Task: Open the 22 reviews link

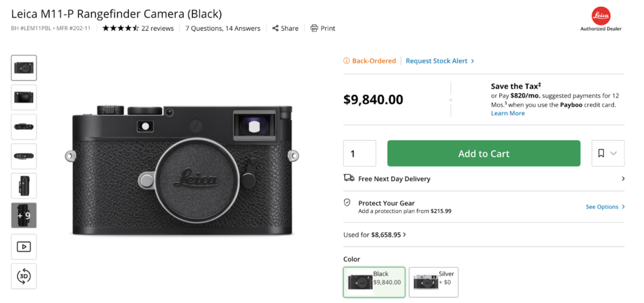Action: tap(157, 28)
